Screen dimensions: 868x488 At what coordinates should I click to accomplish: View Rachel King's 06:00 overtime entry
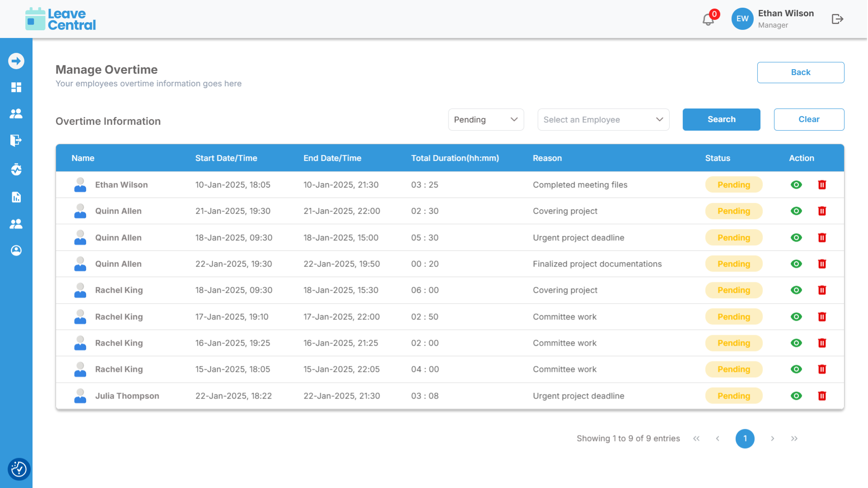[796, 290]
